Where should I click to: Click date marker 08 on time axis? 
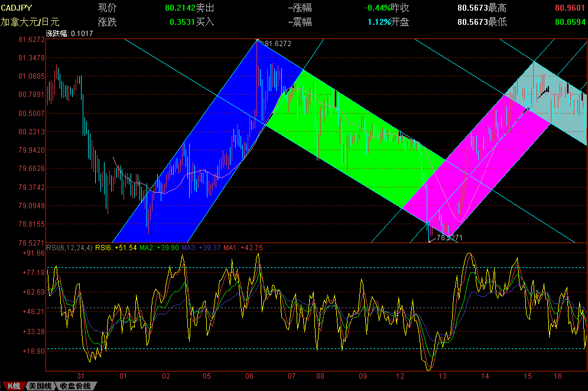pyautogui.click(x=320, y=376)
